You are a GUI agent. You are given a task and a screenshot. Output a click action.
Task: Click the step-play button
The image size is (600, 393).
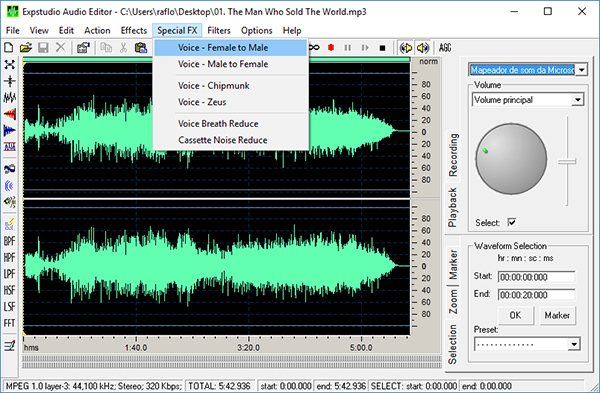click(365, 48)
